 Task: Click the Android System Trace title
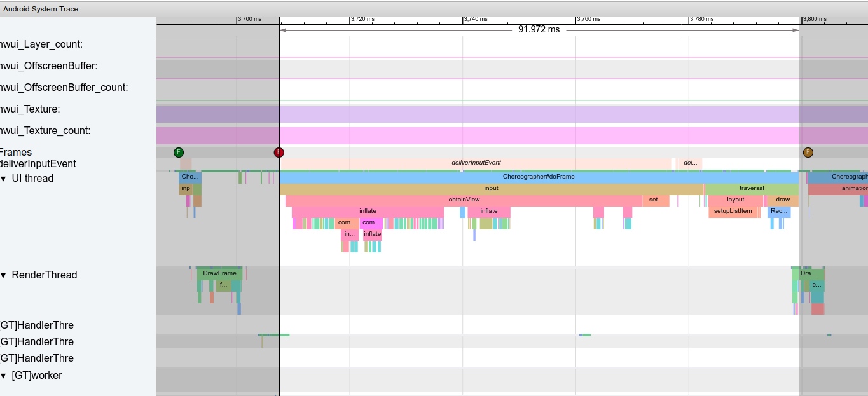tap(41, 9)
